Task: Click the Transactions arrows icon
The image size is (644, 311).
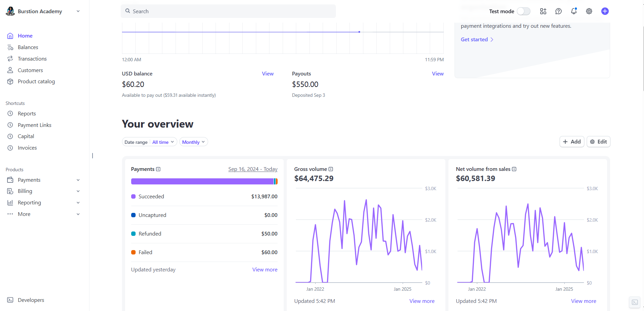Action: coord(10,59)
